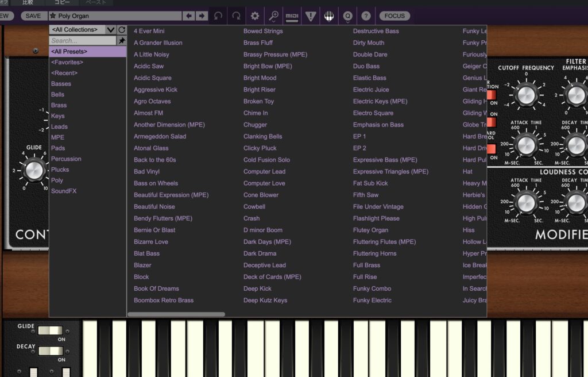Select the Basses preset category

pos(61,84)
